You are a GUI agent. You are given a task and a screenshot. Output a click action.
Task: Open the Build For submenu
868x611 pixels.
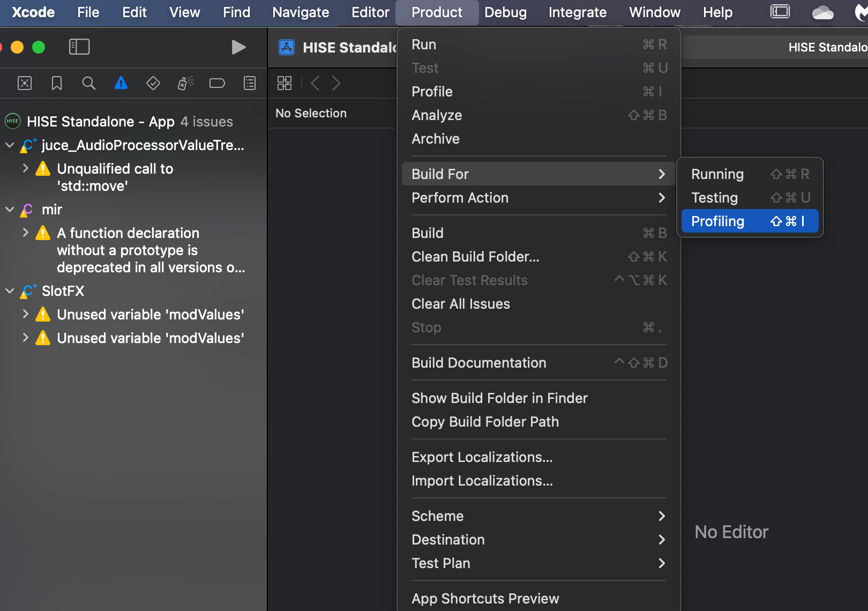point(539,174)
